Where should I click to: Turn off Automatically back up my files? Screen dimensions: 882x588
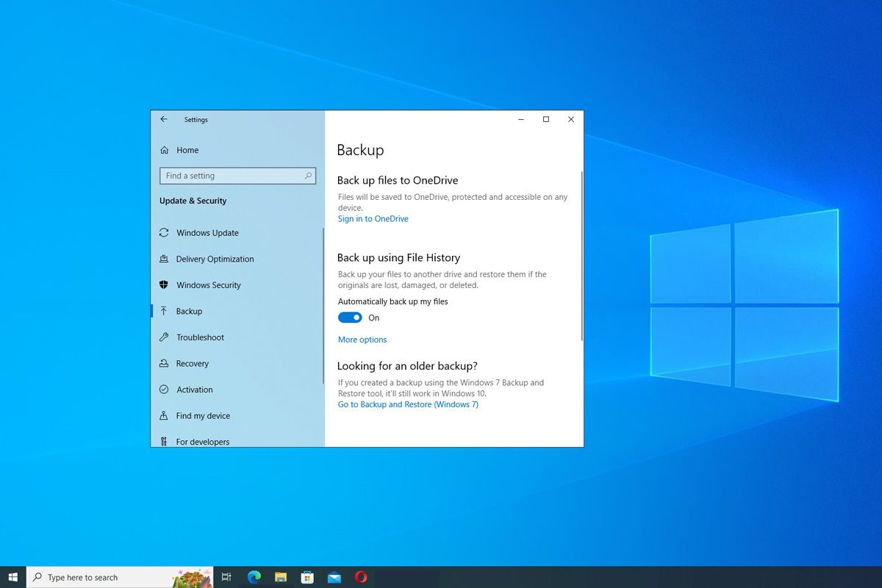[350, 318]
